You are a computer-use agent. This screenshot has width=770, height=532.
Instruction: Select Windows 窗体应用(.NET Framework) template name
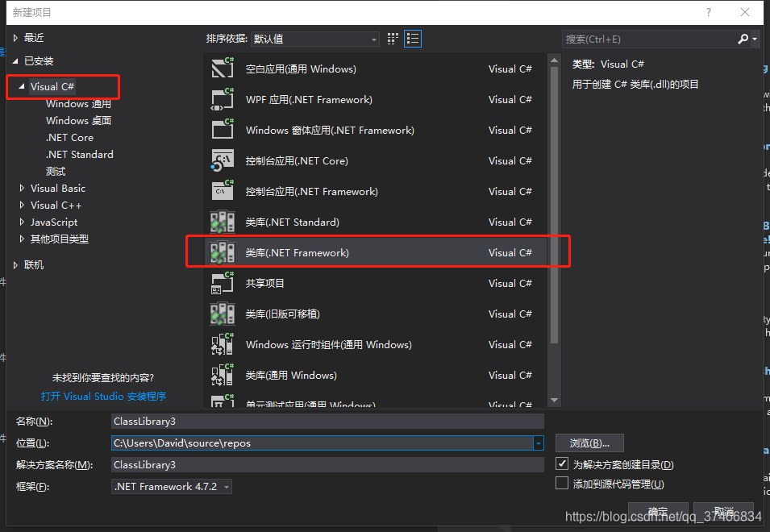[330, 130]
